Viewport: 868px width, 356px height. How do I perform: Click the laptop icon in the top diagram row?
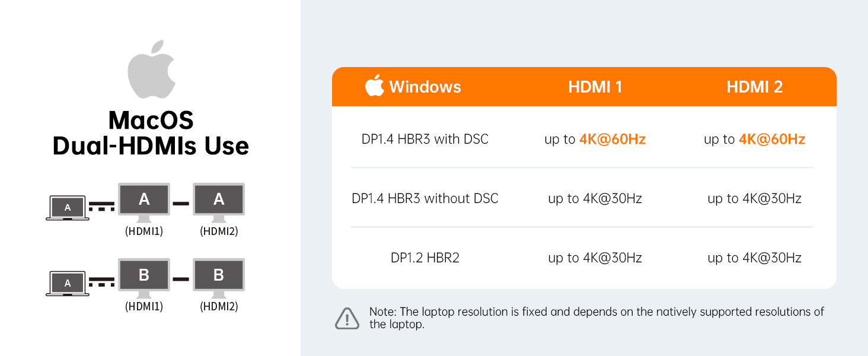[68, 208]
